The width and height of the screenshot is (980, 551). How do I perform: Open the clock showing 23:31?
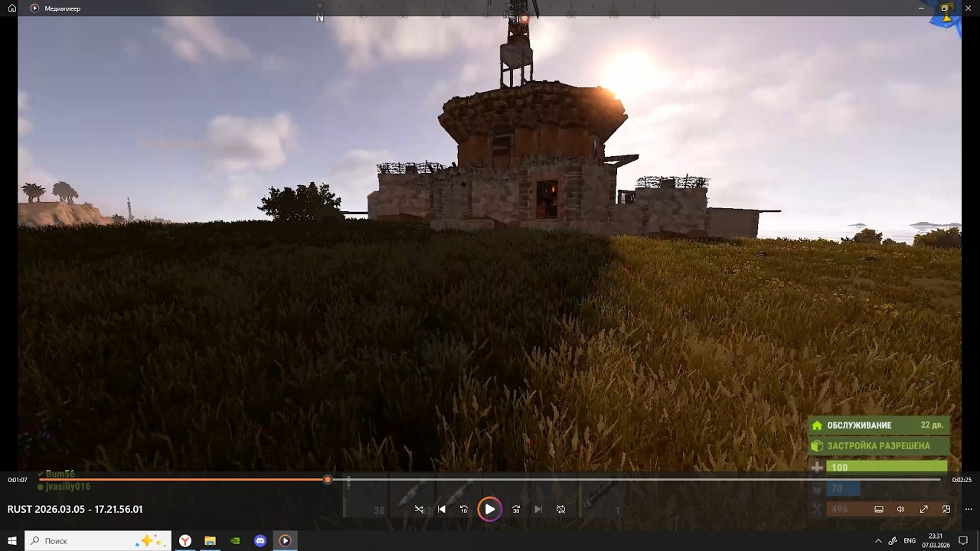[x=936, y=540]
